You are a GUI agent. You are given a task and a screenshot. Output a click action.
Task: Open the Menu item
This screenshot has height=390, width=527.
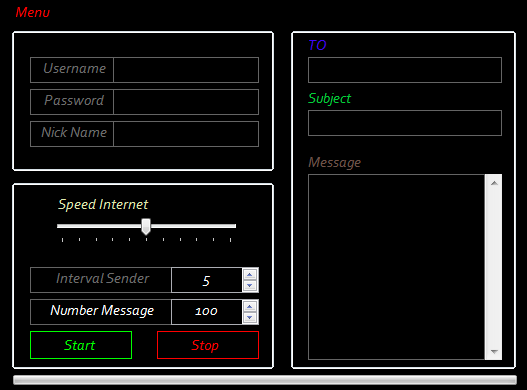coord(33,12)
